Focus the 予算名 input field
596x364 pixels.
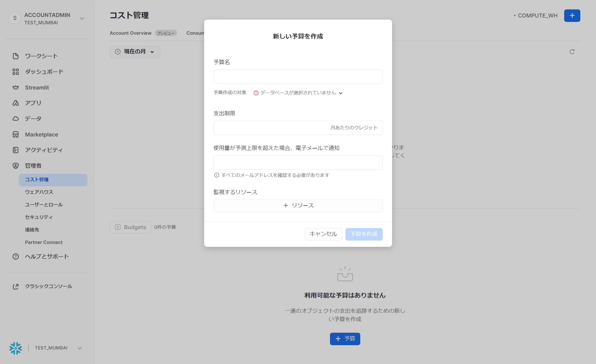(x=298, y=77)
